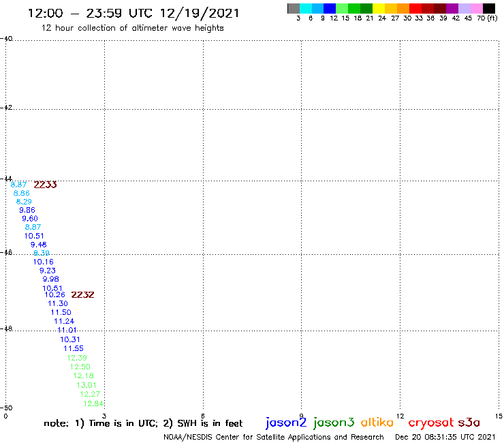Viewport: 504px width, 443px height.
Task: Select the orange swatch in the legend
Action: (403, 8)
